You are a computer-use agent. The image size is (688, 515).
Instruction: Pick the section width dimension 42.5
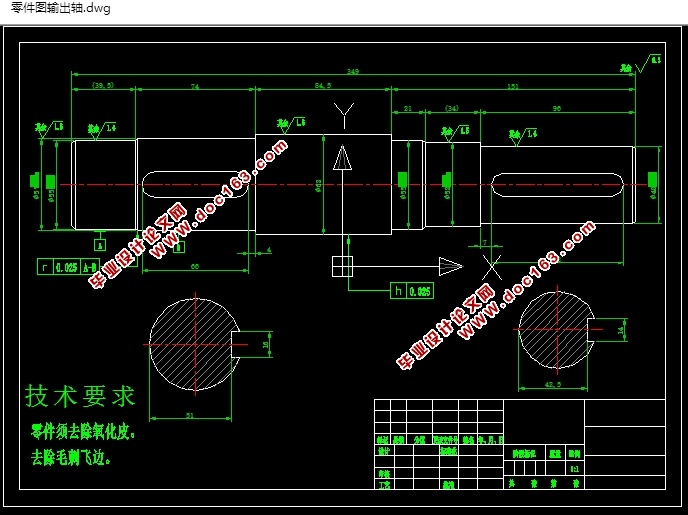(552, 384)
